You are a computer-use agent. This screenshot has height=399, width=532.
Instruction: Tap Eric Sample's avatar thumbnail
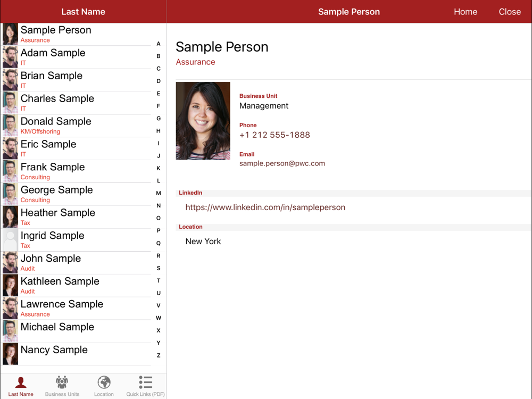click(x=10, y=148)
